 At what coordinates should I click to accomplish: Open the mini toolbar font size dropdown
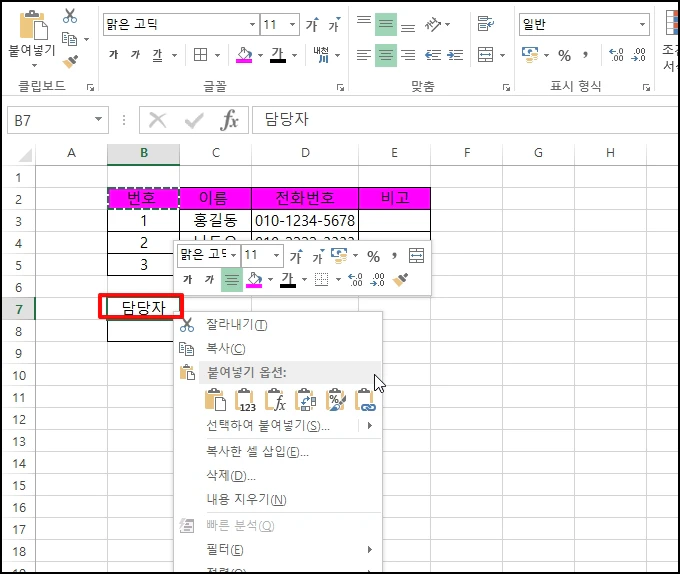276,255
